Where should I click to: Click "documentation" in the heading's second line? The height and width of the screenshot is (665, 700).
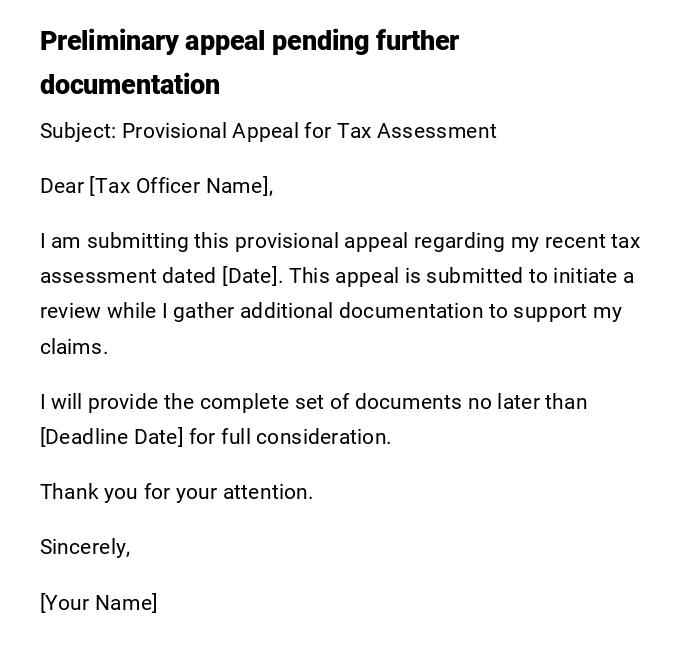point(130,85)
